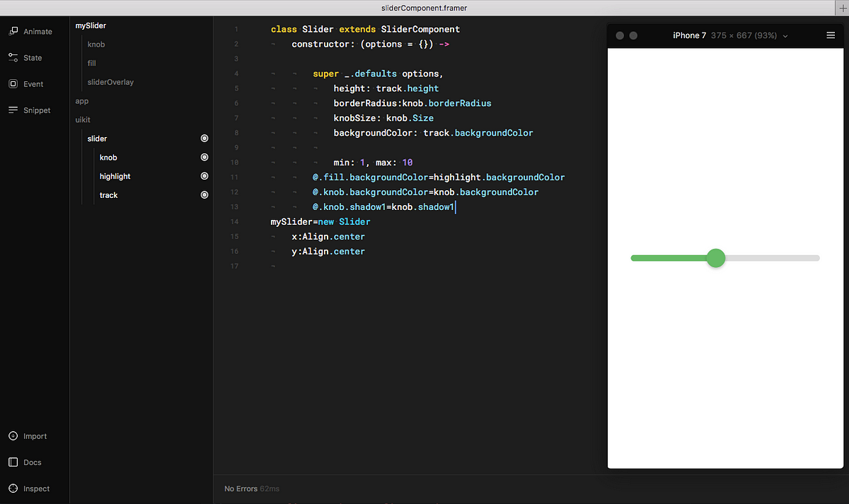Viewport: 849px width, 504px height.
Task: Click the sliderComponent.framer title
Action: click(424, 7)
